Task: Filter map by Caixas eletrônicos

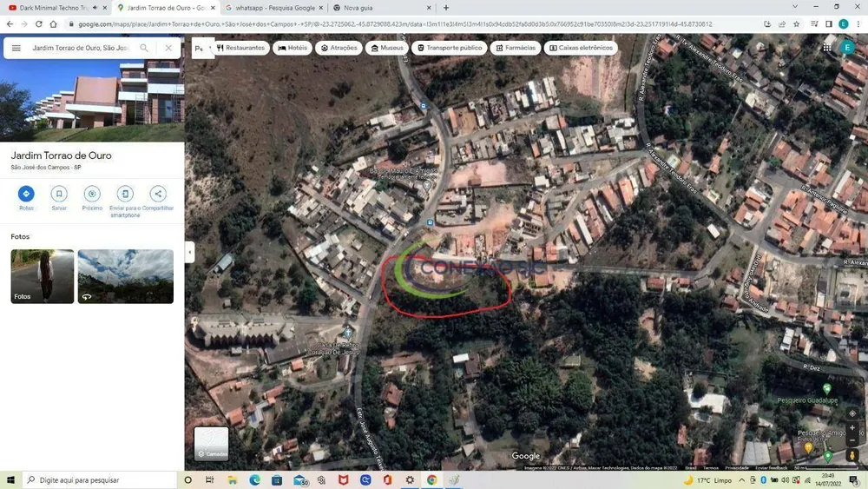Action: point(581,48)
